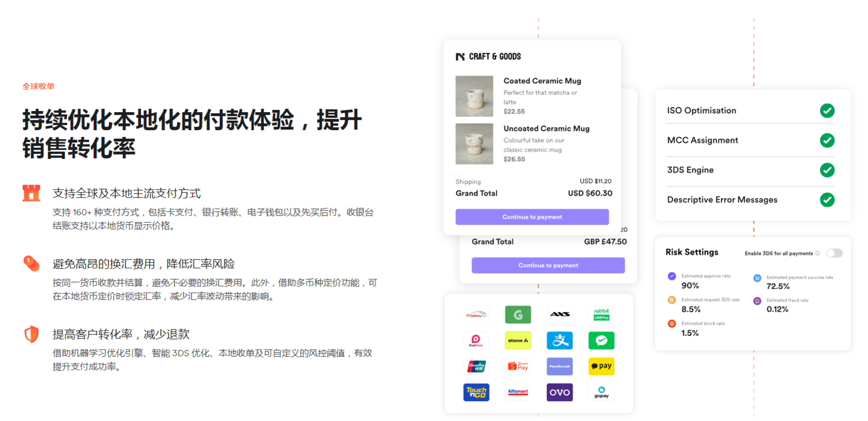This screenshot has width=868, height=421.
Task: Click the OVO wallet icon
Action: click(559, 392)
